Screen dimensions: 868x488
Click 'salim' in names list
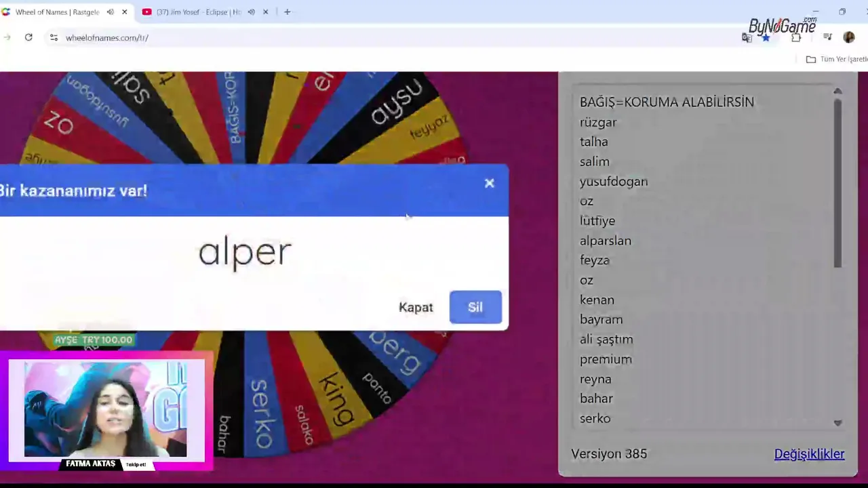click(x=594, y=161)
